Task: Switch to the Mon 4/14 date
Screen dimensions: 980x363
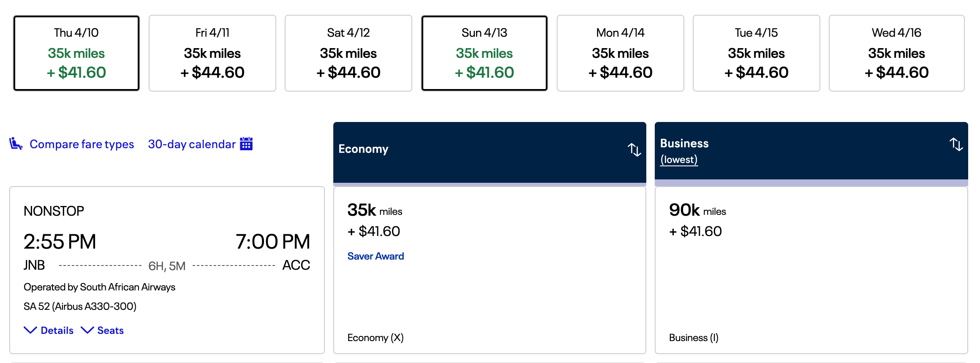Action: click(x=620, y=53)
